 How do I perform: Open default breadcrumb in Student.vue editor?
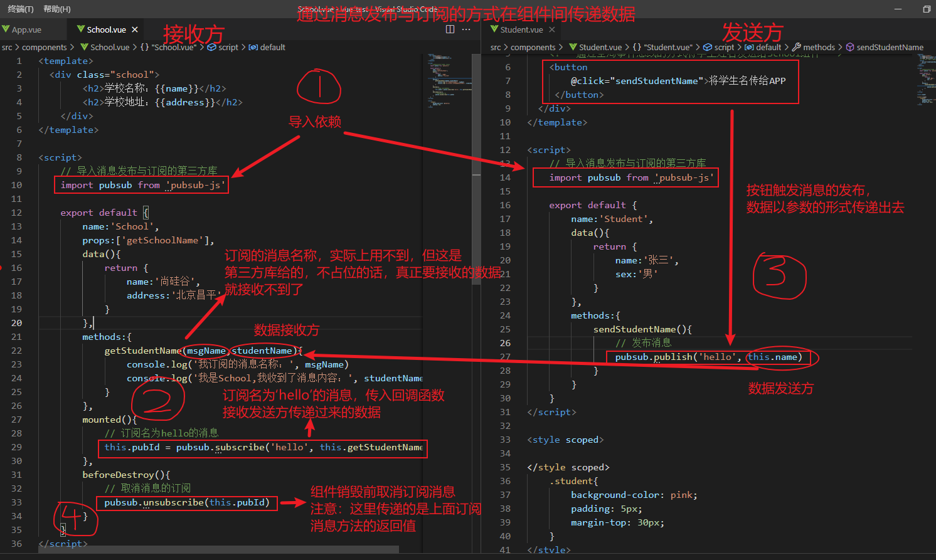[763, 47]
